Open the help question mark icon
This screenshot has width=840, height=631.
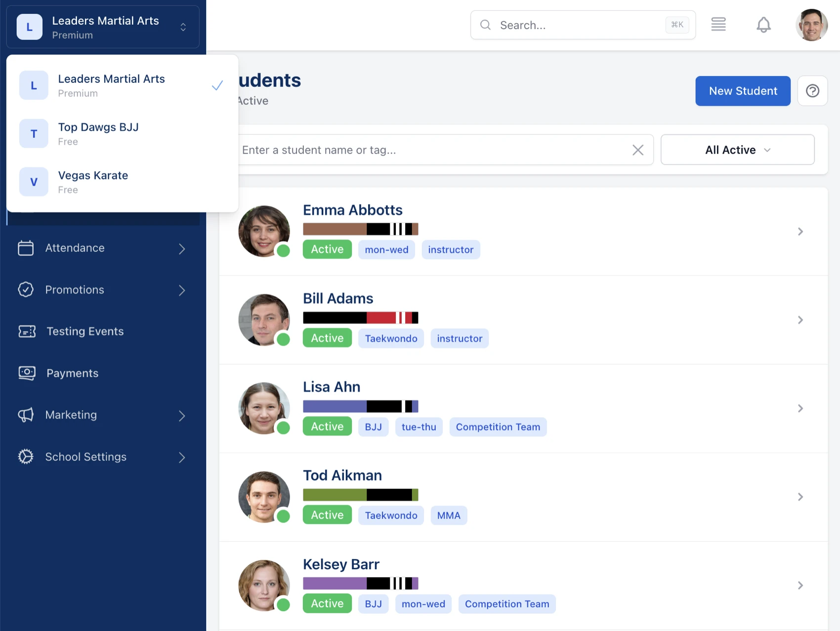coord(812,91)
